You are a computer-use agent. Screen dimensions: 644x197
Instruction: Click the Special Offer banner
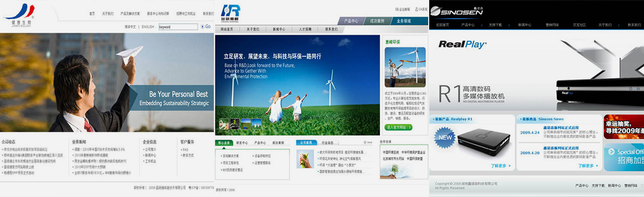click(624, 157)
